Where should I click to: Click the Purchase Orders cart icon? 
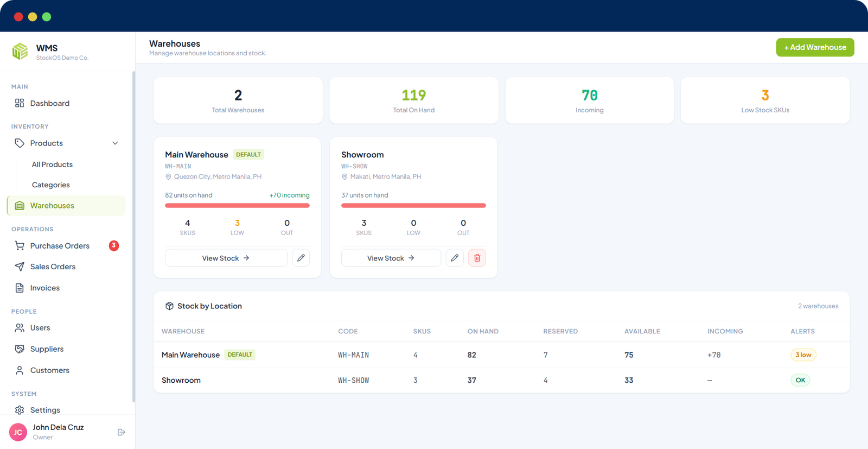[x=20, y=246]
